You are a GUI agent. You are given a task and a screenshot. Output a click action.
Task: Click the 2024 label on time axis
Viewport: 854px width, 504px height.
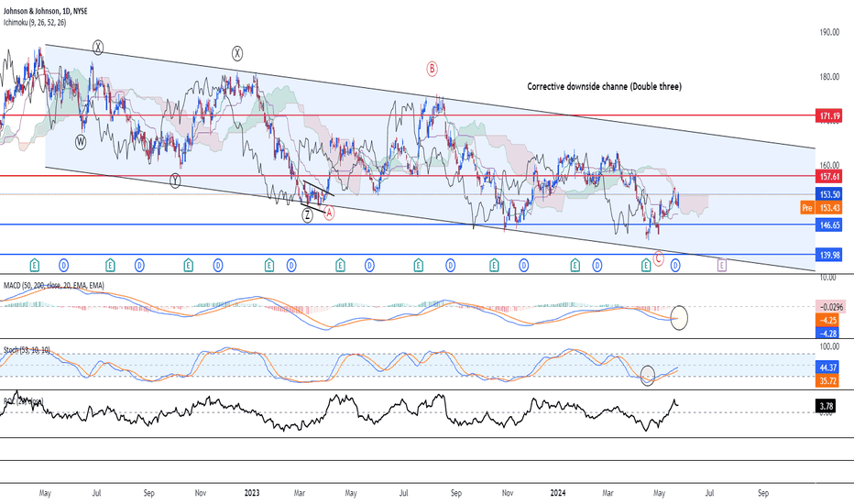(558, 493)
